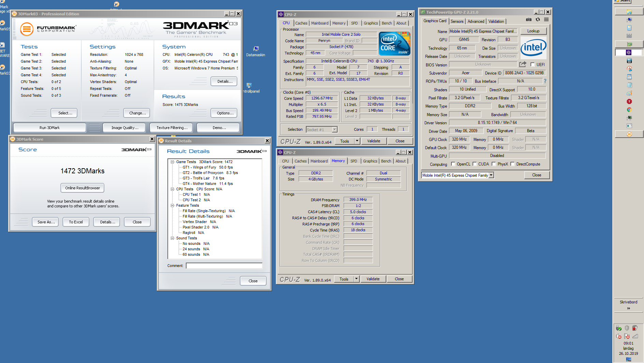The width and height of the screenshot is (644, 363).
Task: Click the tray volume icon with red cross
Action: 619,336
